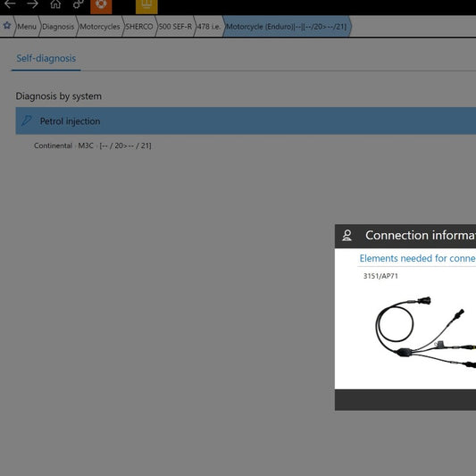Go to Diagnosis breadcrumb
This screenshot has height=476, width=476.
58,27
